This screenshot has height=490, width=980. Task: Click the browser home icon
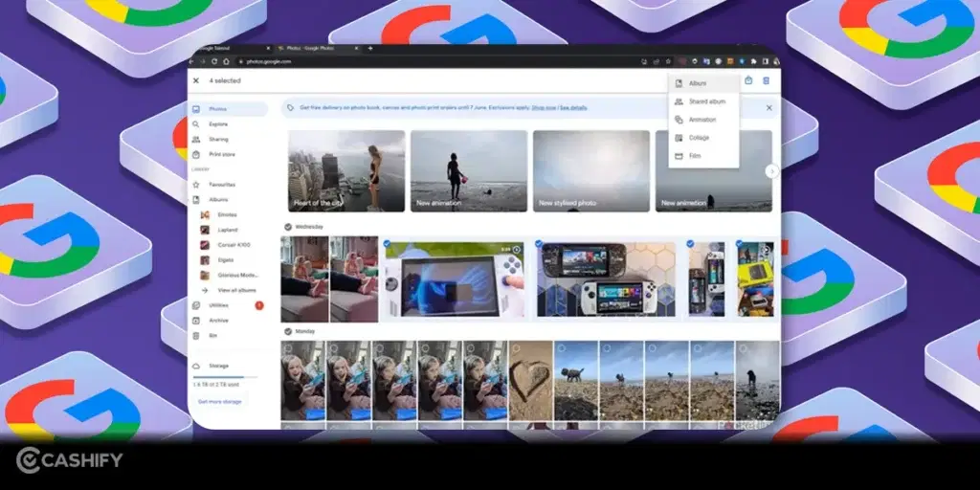click(x=226, y=61)
